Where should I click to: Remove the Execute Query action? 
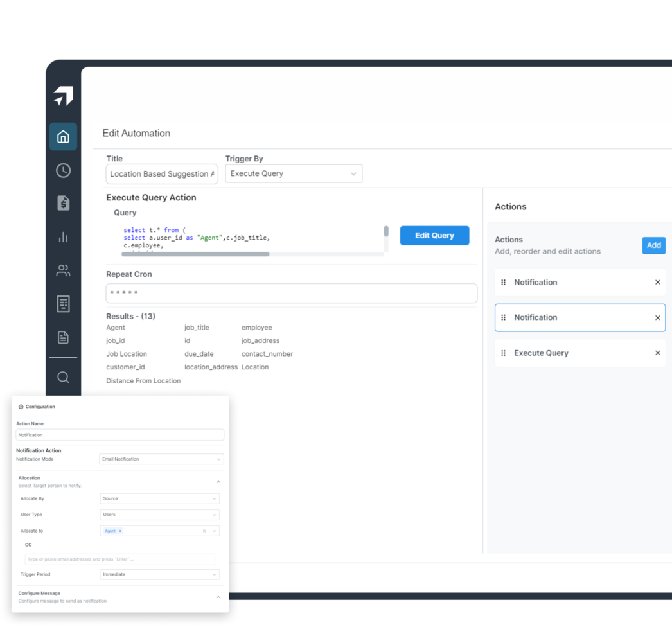coord(657,353)
